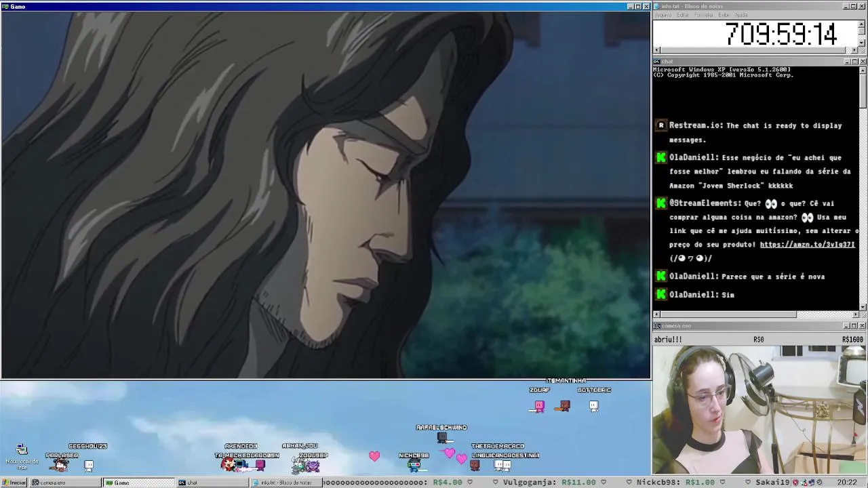Click the R$0 value in camera window

coord(758,340)
